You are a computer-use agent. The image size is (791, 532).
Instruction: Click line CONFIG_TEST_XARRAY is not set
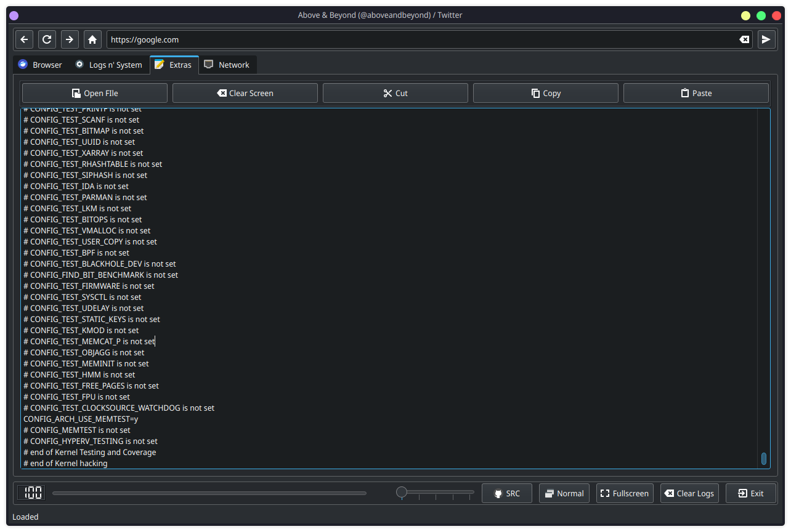point(83,153)
